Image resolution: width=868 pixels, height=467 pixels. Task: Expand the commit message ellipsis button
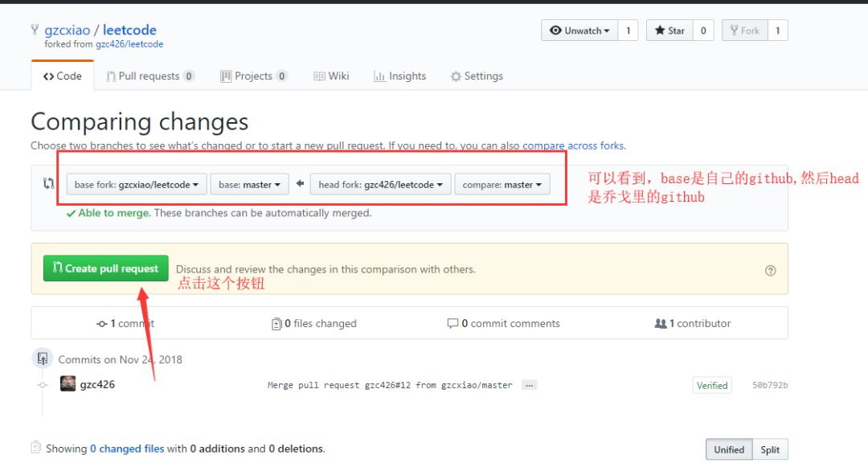tap(529, 385)
